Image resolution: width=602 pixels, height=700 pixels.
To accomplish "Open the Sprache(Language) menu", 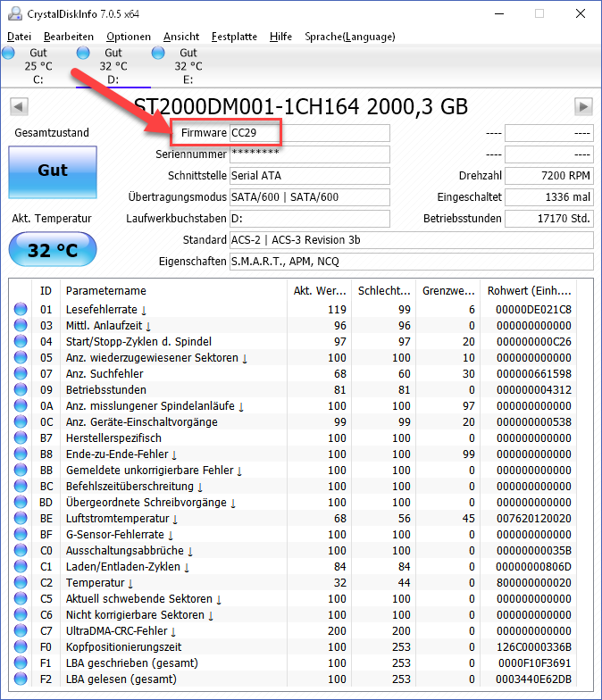I will point(350,37).
